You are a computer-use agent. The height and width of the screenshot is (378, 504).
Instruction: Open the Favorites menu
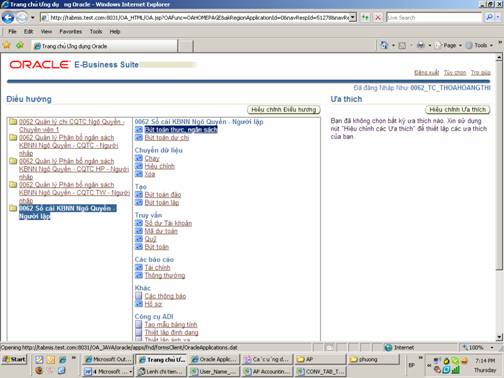[71, 32]
